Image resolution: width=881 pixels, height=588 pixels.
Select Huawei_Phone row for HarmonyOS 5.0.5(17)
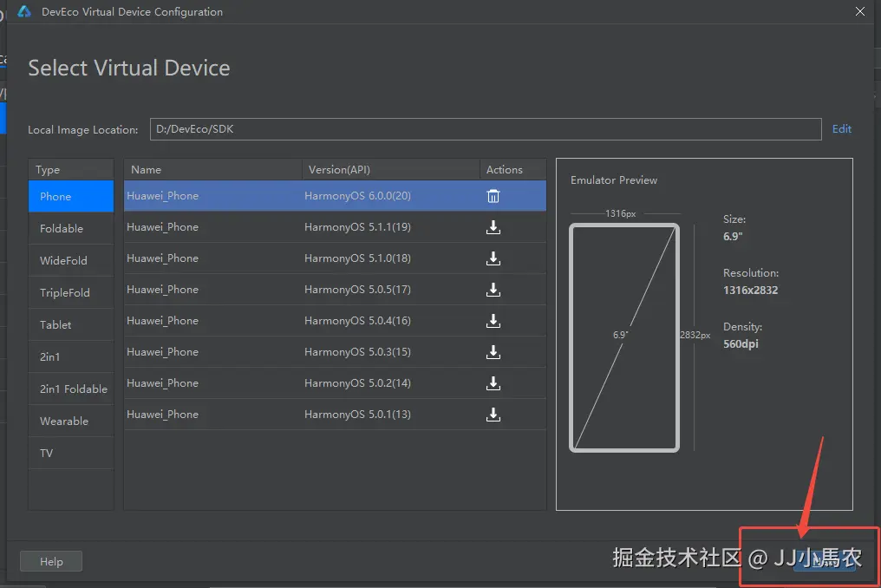coord(335,290)
